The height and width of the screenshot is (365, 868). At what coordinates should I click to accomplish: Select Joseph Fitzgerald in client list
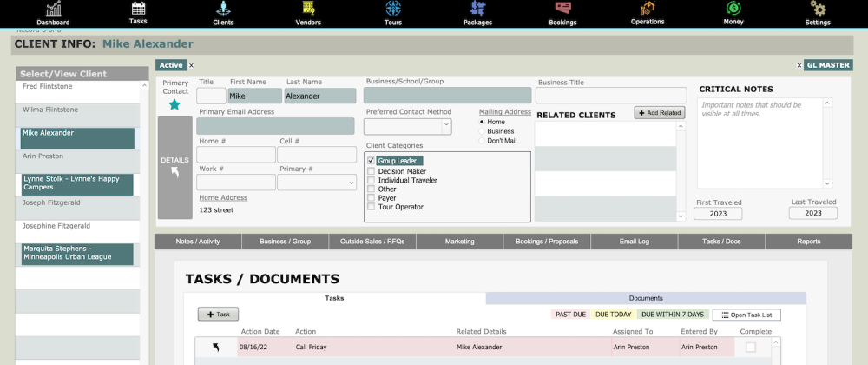77,209
